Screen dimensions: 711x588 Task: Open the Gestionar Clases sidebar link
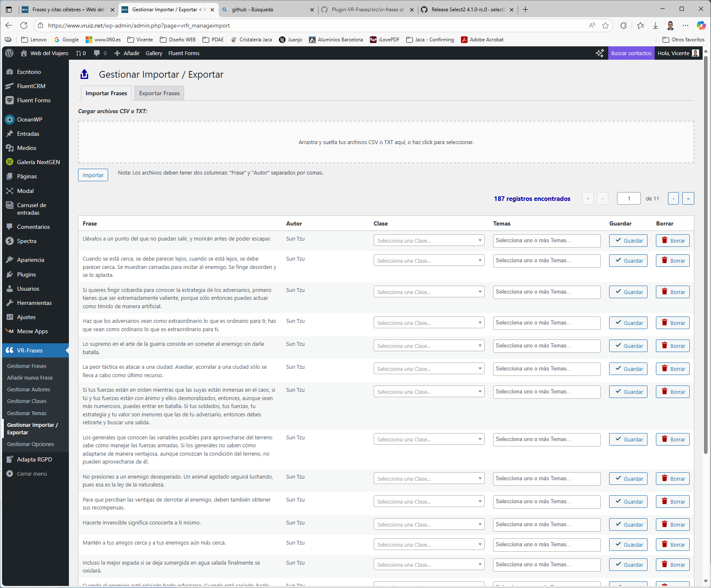(27, 401)
